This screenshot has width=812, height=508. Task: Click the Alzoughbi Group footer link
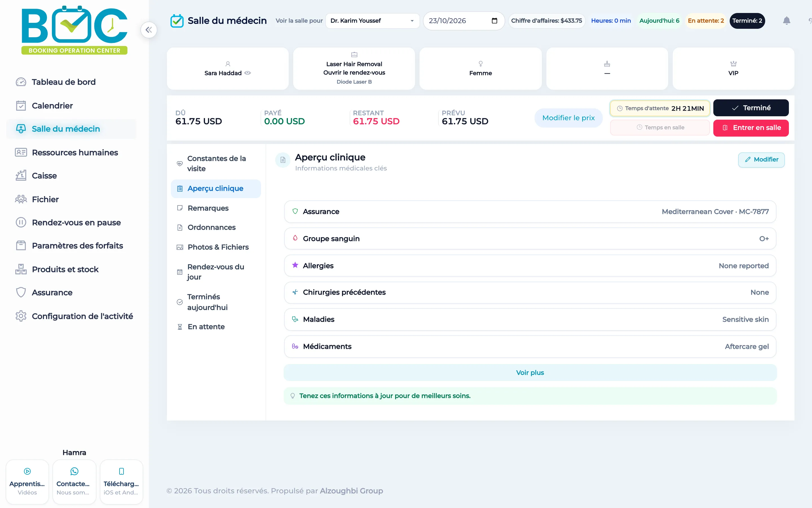351,491
